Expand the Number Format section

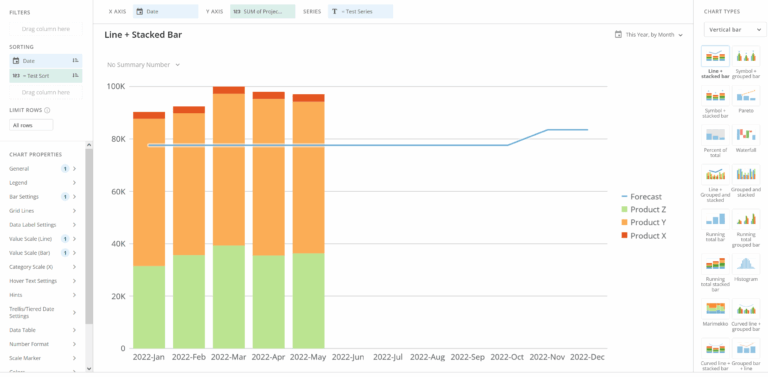click(43, 344)
